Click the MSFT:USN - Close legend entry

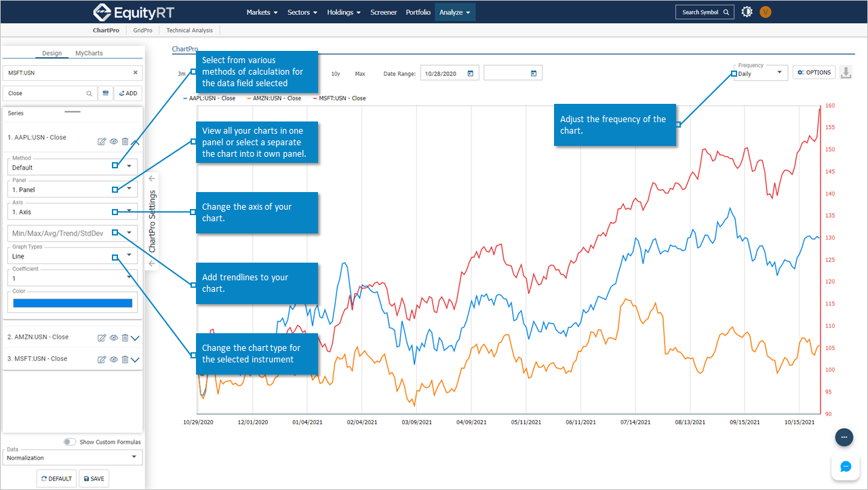[x=339, y=98]
